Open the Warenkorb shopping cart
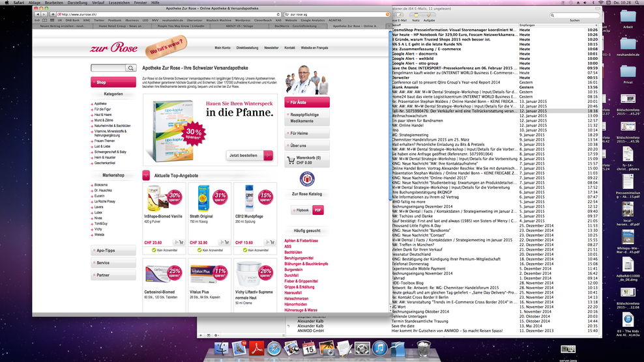Image resolution: width=644 pixels, height=362 pixels. pos(307,160)
